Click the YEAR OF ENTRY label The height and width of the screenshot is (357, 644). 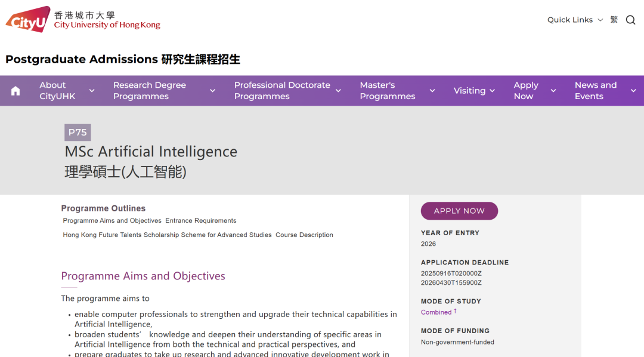450,233
